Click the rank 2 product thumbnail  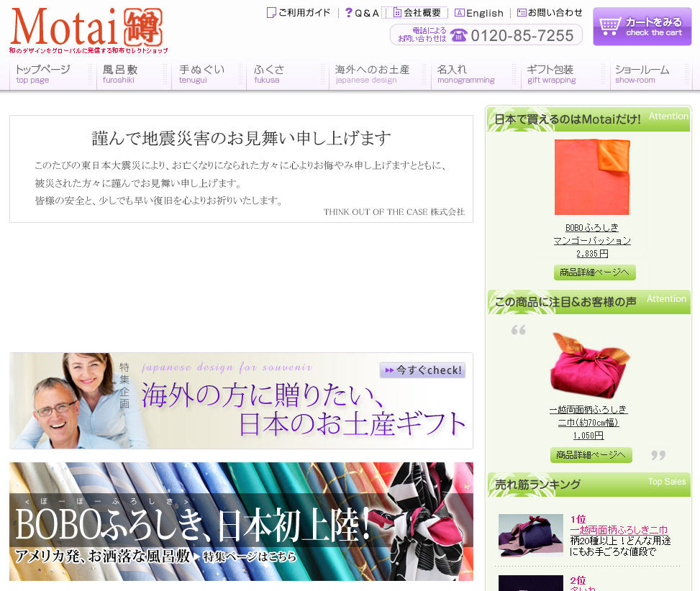click(531, 583)
